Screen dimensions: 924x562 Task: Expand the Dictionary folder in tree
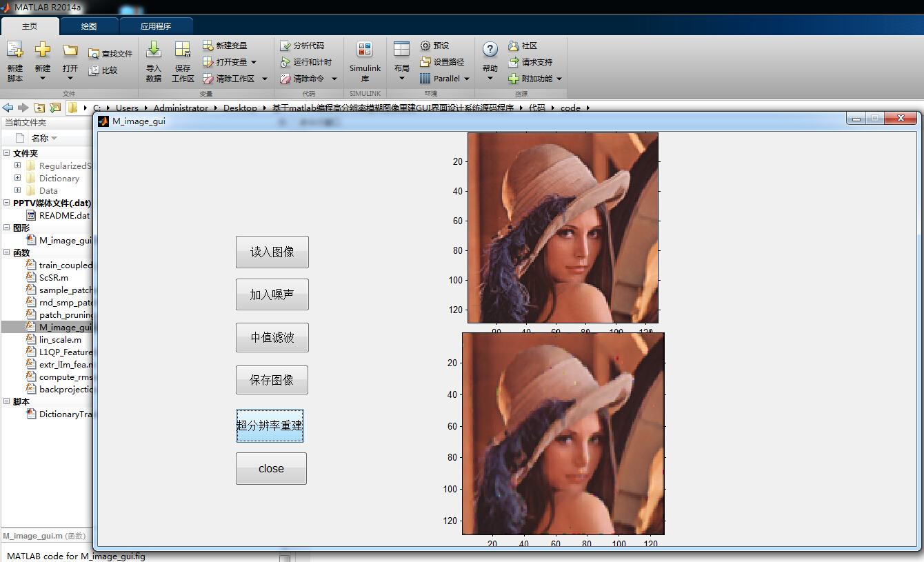17,178
